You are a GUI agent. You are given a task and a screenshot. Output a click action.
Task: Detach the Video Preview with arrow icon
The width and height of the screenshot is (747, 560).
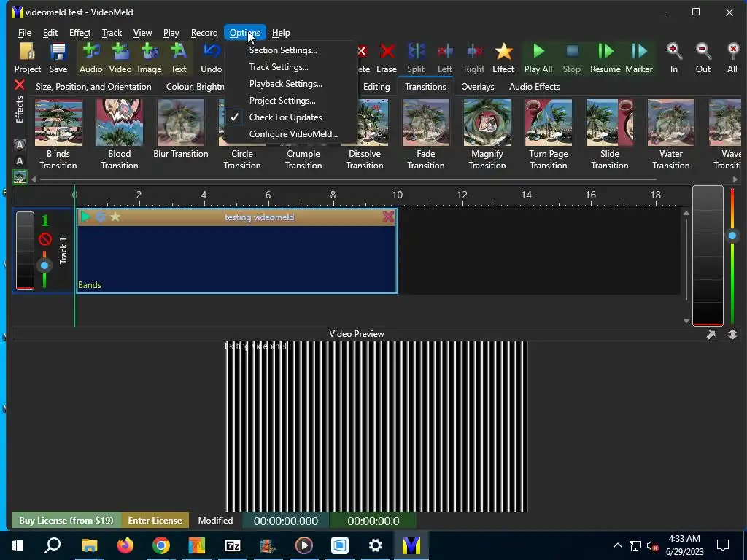pyautogui.click(x=711, y=334)
